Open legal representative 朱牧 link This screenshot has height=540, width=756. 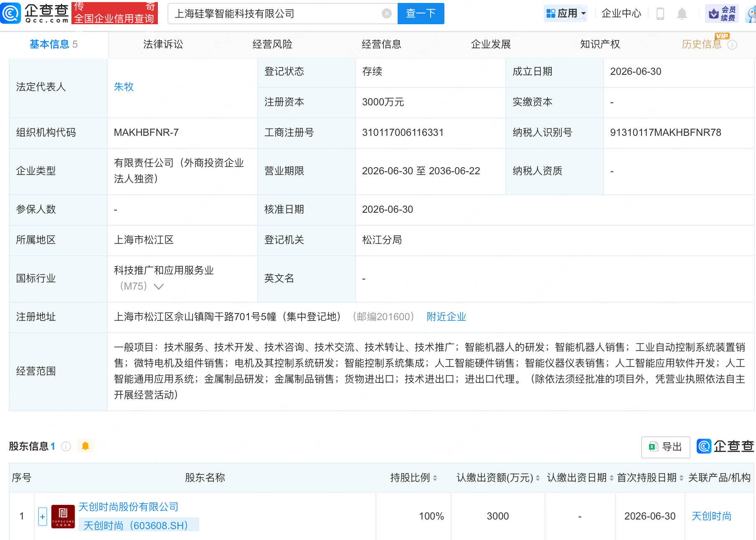(x=124, y=87)
